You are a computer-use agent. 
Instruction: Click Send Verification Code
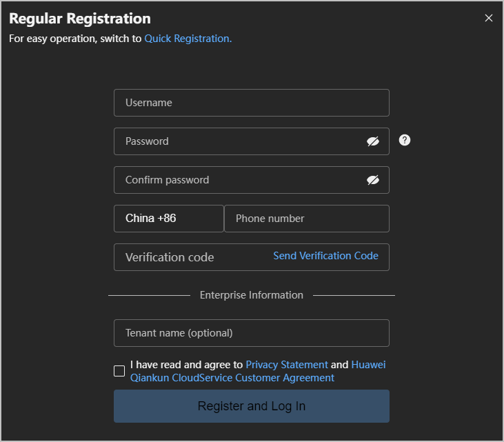(x=325, y=256)
